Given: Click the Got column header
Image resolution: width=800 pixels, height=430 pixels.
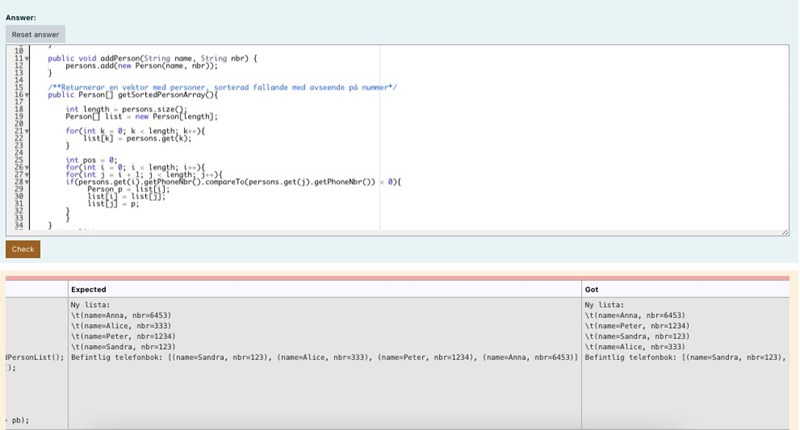Looking at the screenshot, I should 593,289.
